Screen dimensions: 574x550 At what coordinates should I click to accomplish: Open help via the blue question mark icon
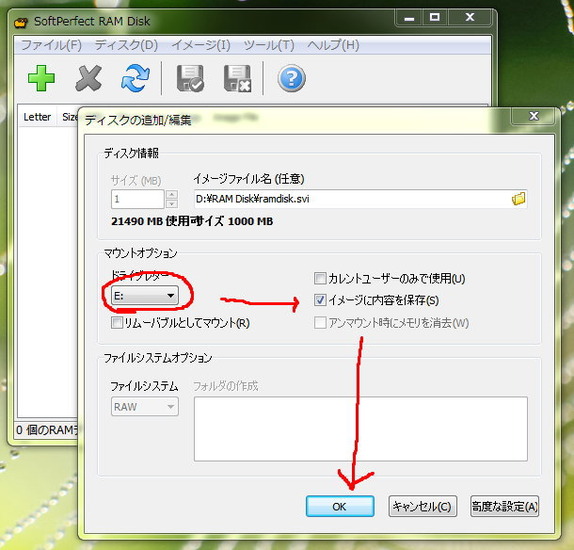pyautogui.click(x=291, y=78)
